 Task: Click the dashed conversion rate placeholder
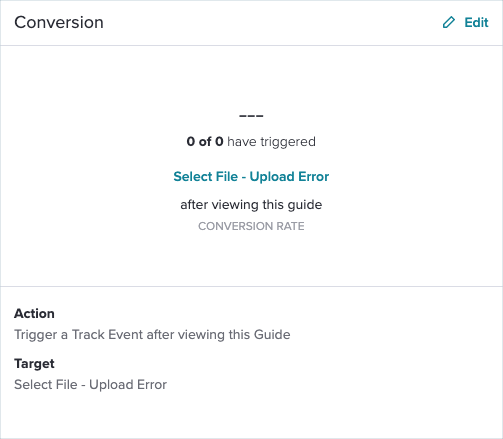click(x=251, y=116)
